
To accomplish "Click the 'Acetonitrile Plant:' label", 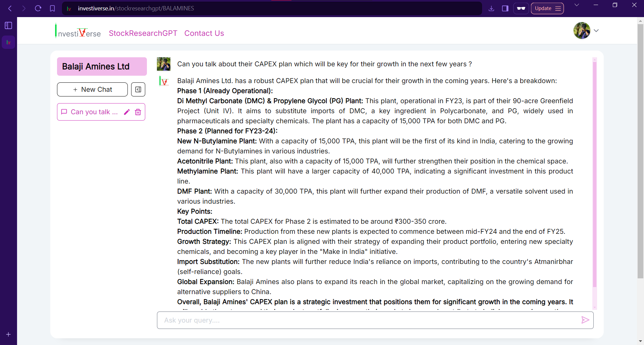I will point(205,161).
